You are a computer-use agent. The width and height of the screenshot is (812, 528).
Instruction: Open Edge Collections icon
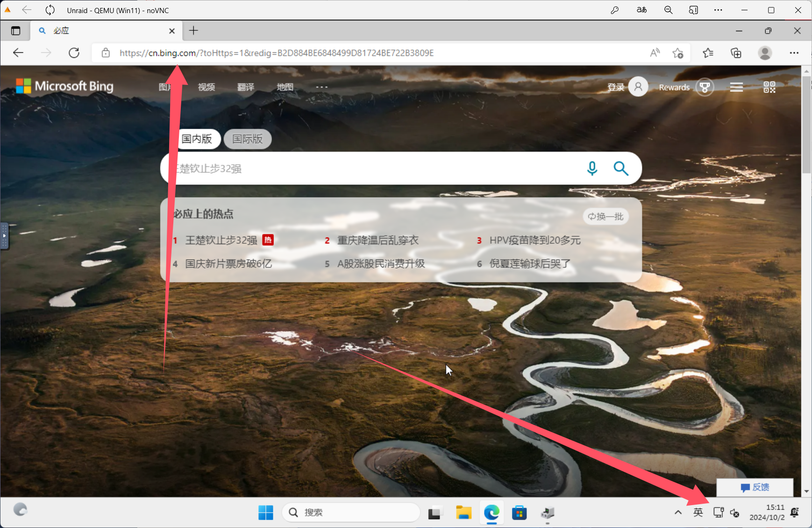click(736, 53)
